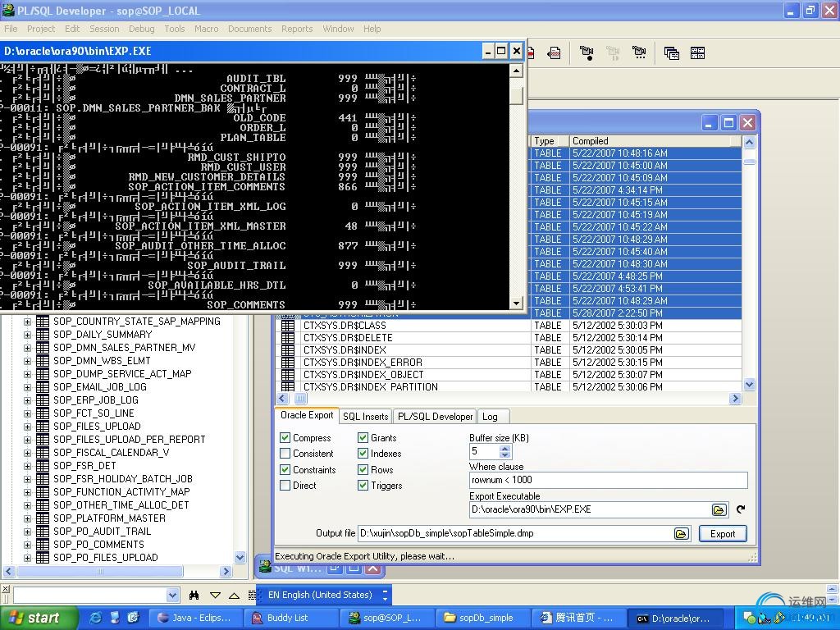Viewport: 840px width, 630px height.
Task: Click the Where clause input field
Action: tap(608, 480)
